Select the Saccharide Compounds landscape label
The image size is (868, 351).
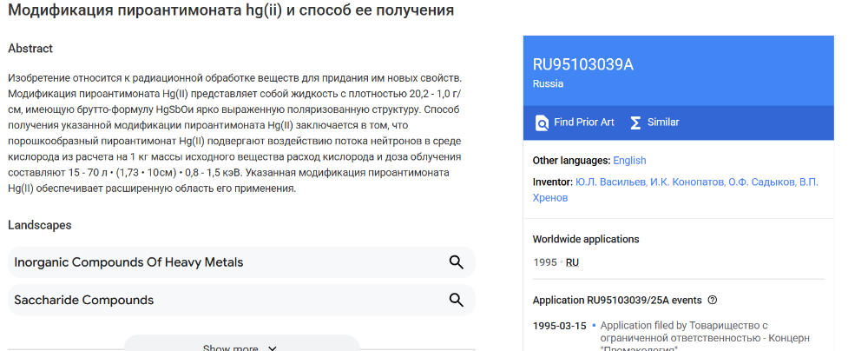click(84, 301)
